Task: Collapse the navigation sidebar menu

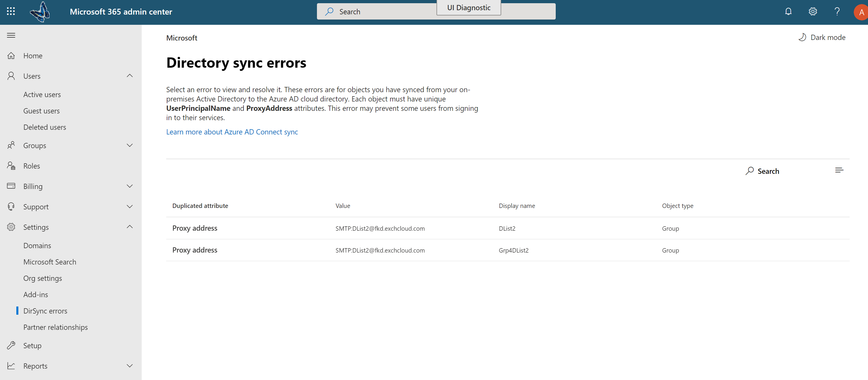Action: tap(11, 35)
